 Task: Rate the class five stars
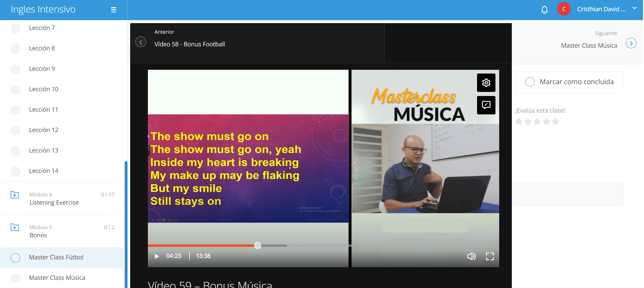click(555, 122)
